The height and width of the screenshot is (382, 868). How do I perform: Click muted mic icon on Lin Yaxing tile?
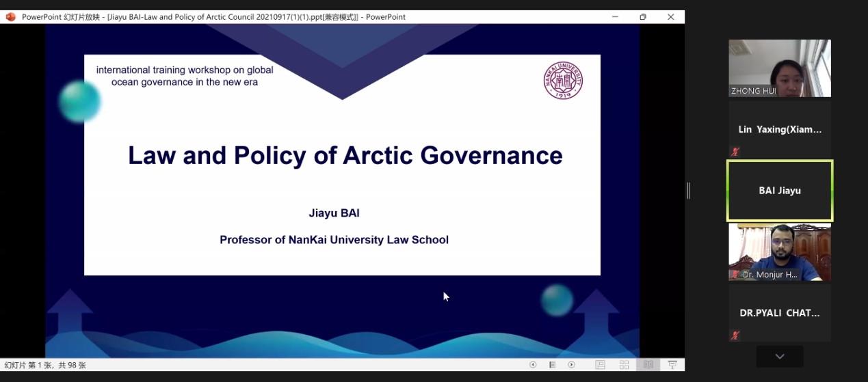coord(735,152)
